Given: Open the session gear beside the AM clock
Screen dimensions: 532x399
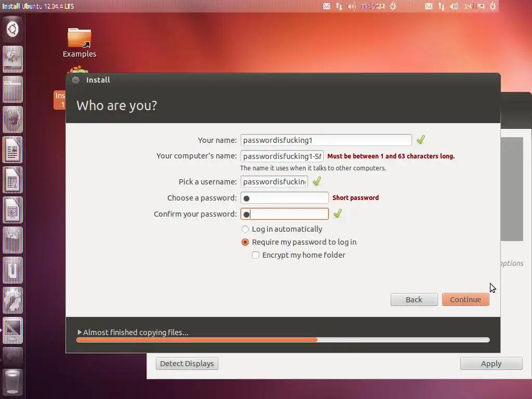Looking at the screenshot, I should tap(393, 6).
